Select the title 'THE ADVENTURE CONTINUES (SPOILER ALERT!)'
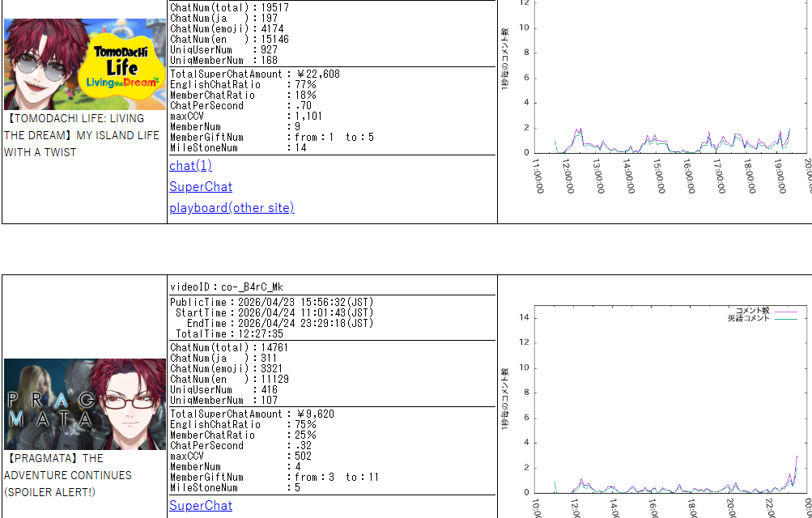The width and height of the screenshot is (812, 518). click(x=68, y=475)
